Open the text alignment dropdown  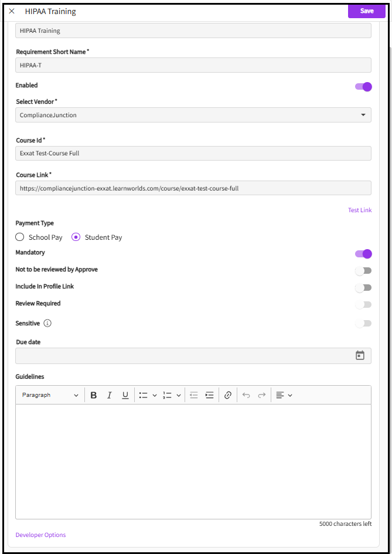click(x=284, y=395)
